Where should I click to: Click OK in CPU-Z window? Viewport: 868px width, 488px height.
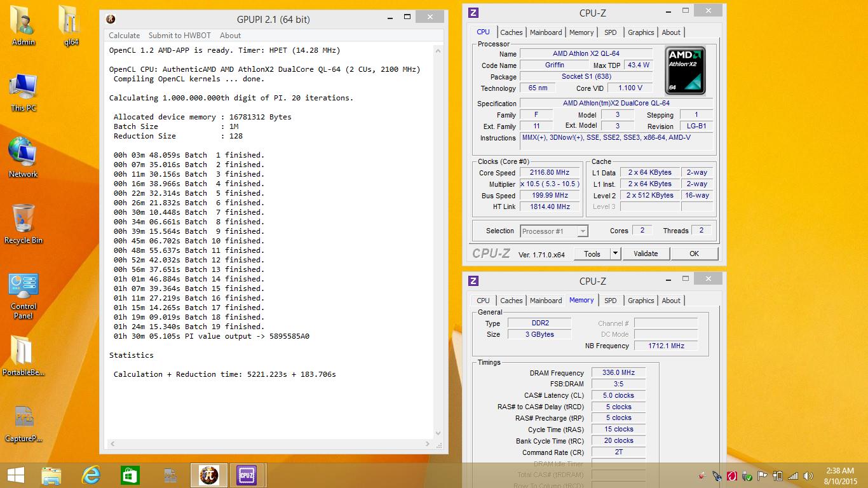pos(694,254)
